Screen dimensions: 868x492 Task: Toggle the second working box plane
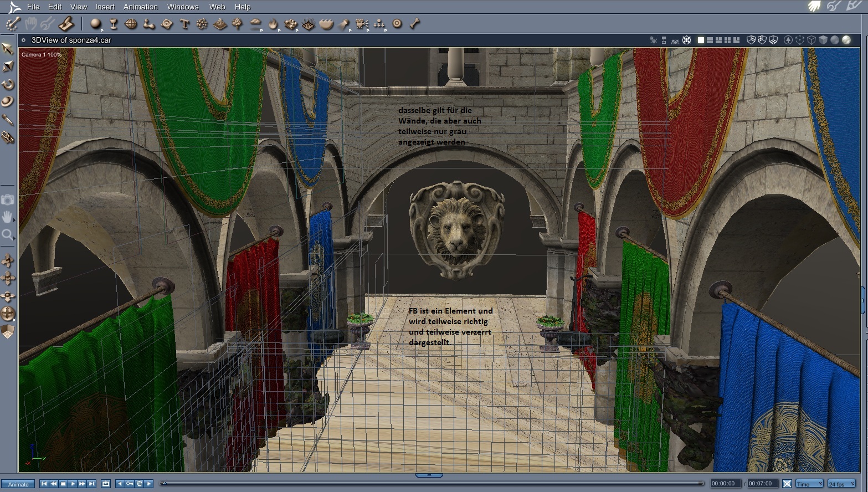pos(762,40)
